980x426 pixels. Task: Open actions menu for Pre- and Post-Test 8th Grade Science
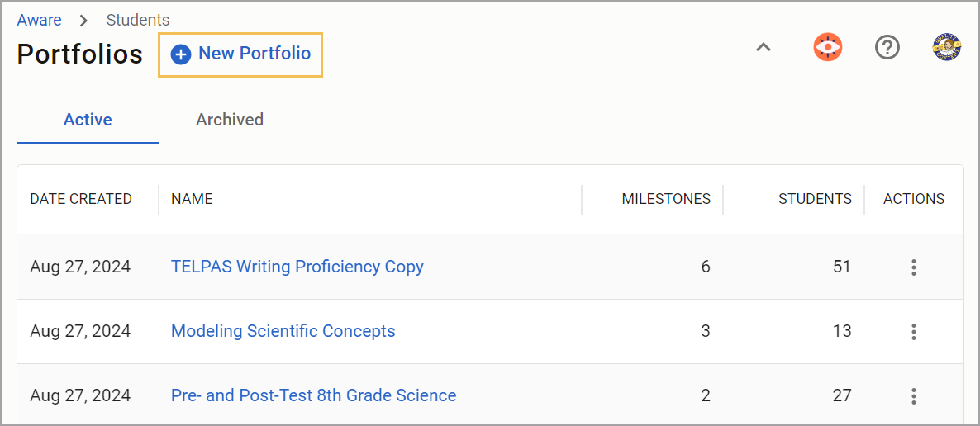[x=913, y=396]
